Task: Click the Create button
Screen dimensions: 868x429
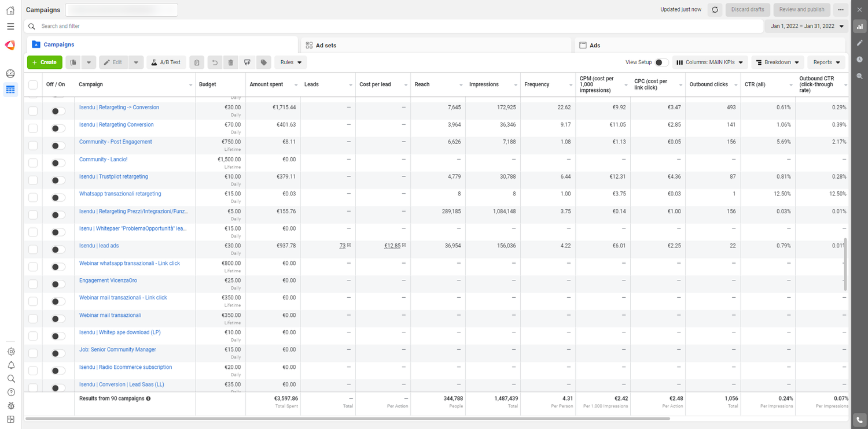Action: [45, 62]
